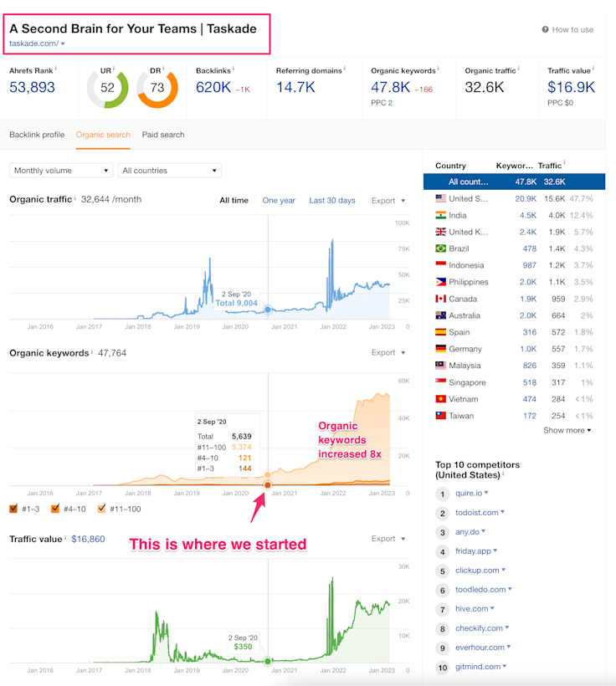Click the Backlinks info icon
The image size is (616, 686).
click(x=233, y=68)
